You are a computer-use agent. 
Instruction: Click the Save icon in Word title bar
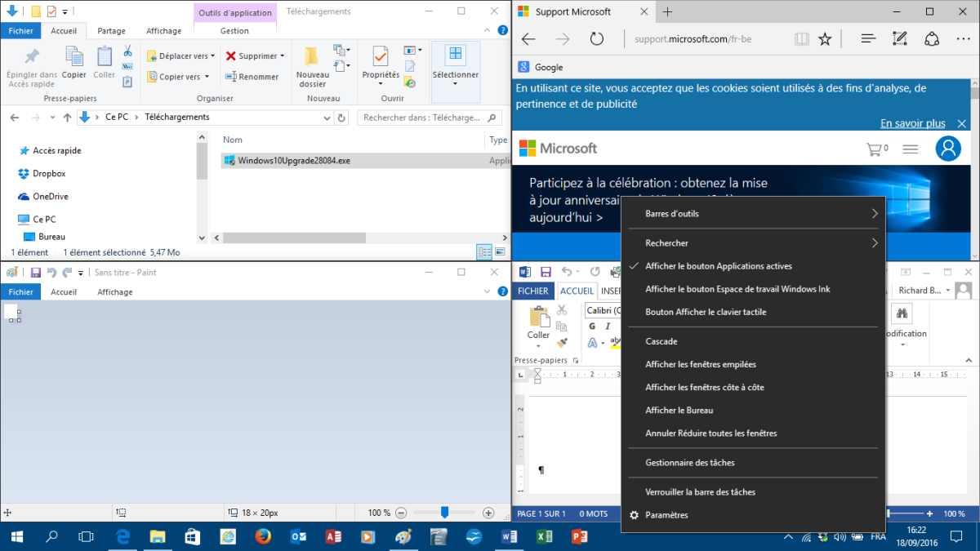click(x=546, y=272)
